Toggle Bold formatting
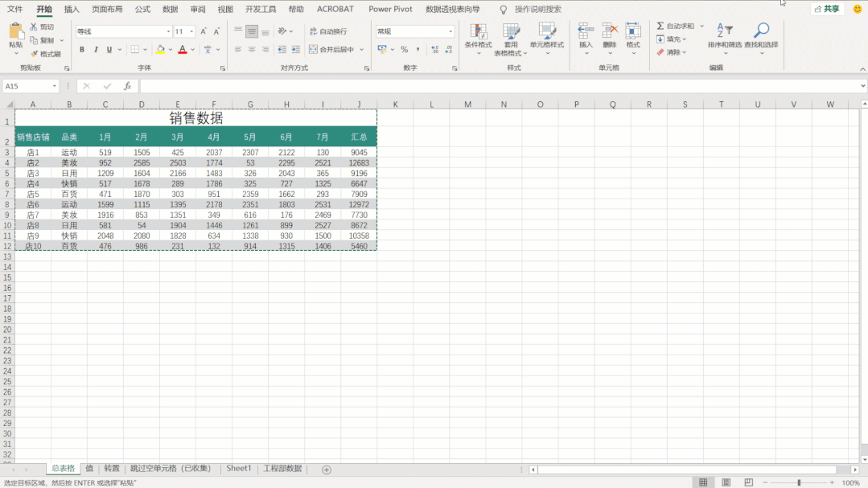The width and height of the screenshot is (868, 488). [82, 49]
